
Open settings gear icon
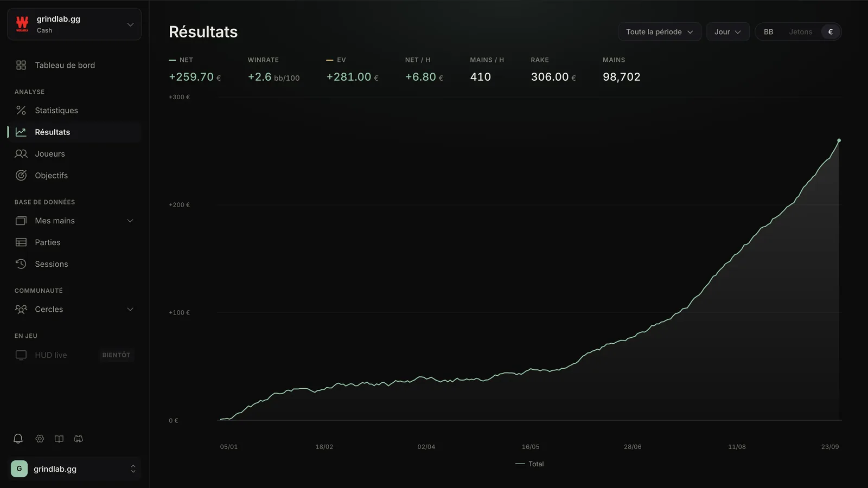(x=40, y=439)
